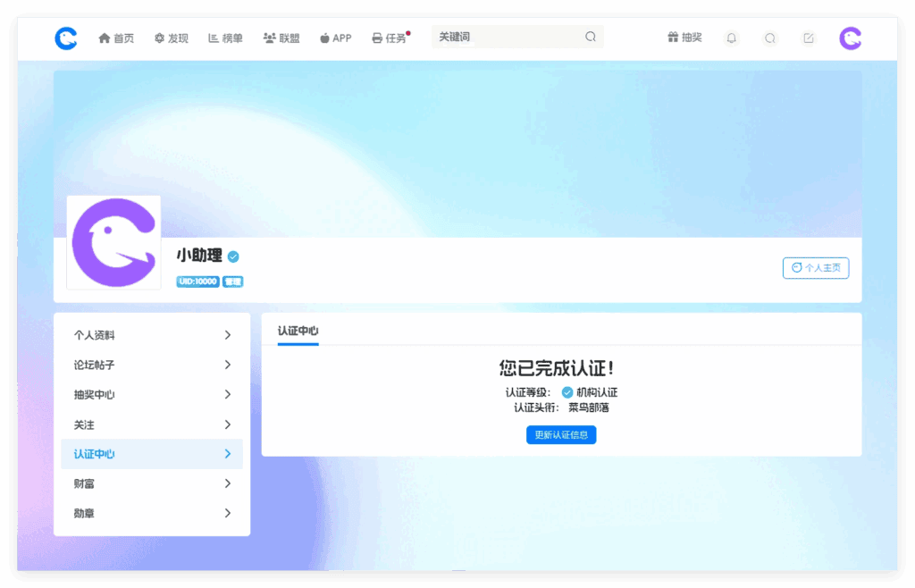Screen dimensions: 915x588
Task: Open 个人资料 in the sidebar
Action: pos(152,335)
